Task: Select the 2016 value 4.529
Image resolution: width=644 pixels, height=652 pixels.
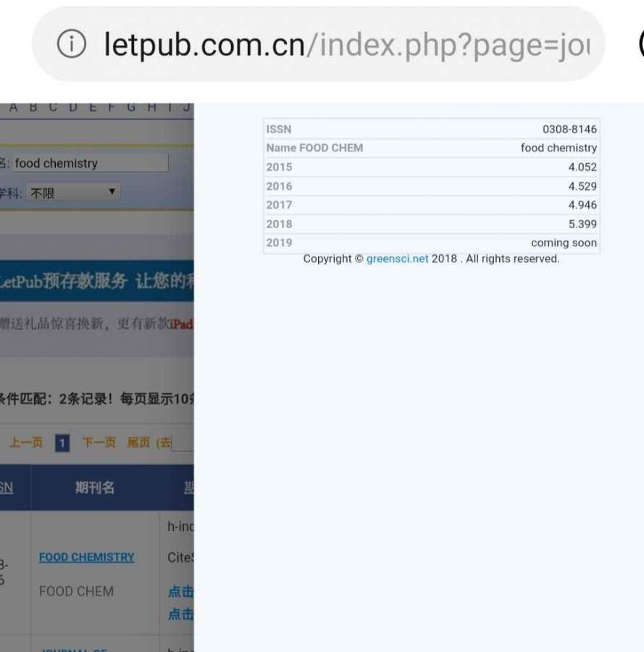Action: pyautogui.click(x=582, y=186)
